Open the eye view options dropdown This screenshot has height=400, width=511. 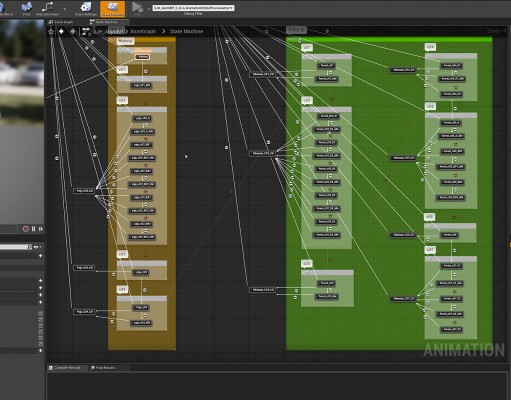point(37,247)
